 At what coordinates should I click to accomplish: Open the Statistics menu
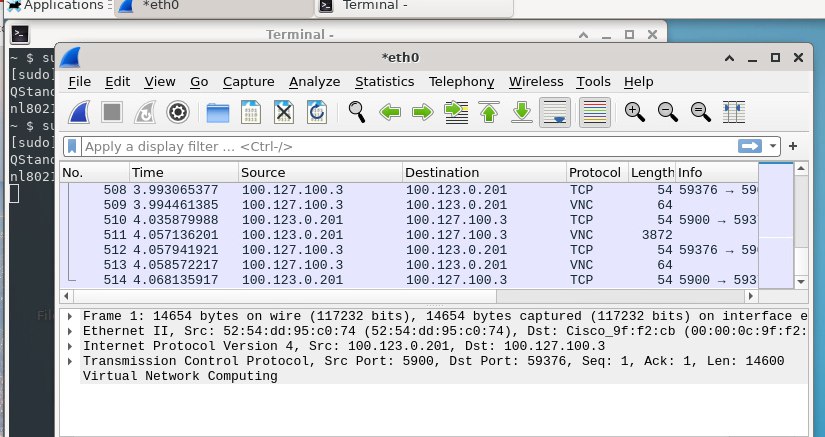point(385,82)
